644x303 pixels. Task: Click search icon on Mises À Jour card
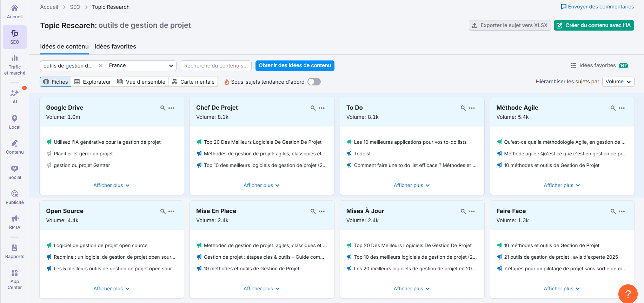(463, 211)
